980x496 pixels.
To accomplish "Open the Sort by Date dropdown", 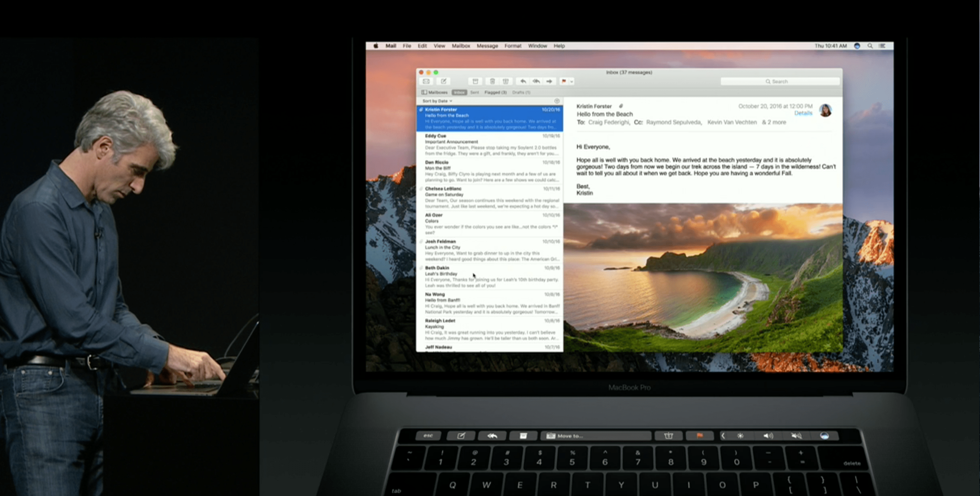I will pos(436,101).
